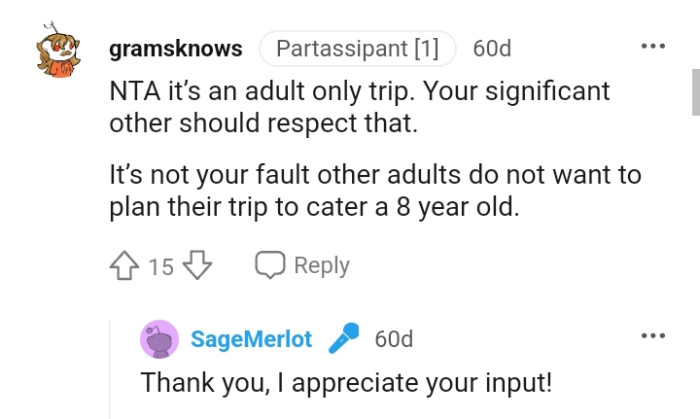This screenshot has height=419, width=700.
Task: Click the Partassipant [1] flair badge
Action: [357, 48]
